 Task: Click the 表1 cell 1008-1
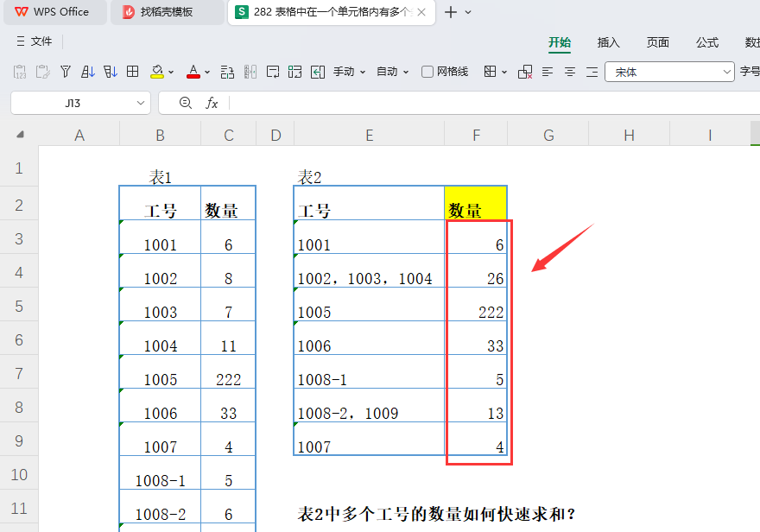[x=160, y=473]
